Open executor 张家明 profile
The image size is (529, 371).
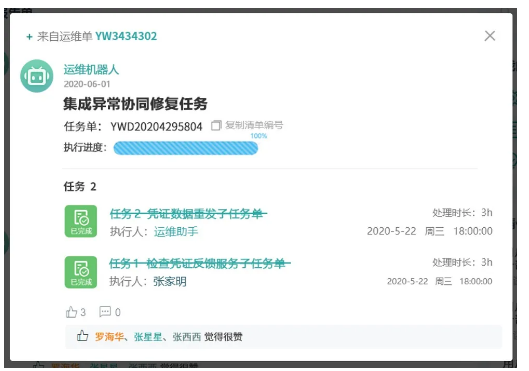pyautogui.click(x=170, y=281)
